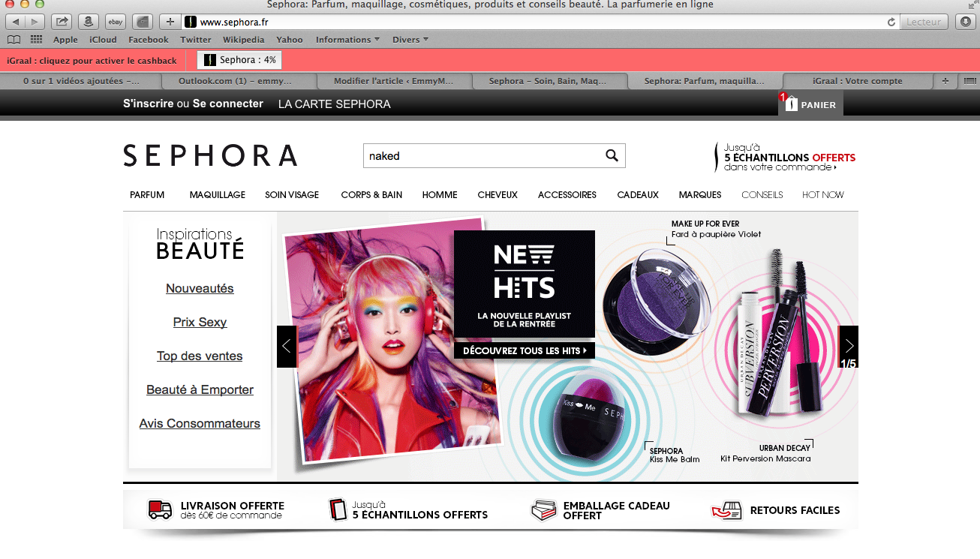This screenshot has height=559, width=980.
Task: Activate iGraal cashback banner text
Action: coord(92,61)
